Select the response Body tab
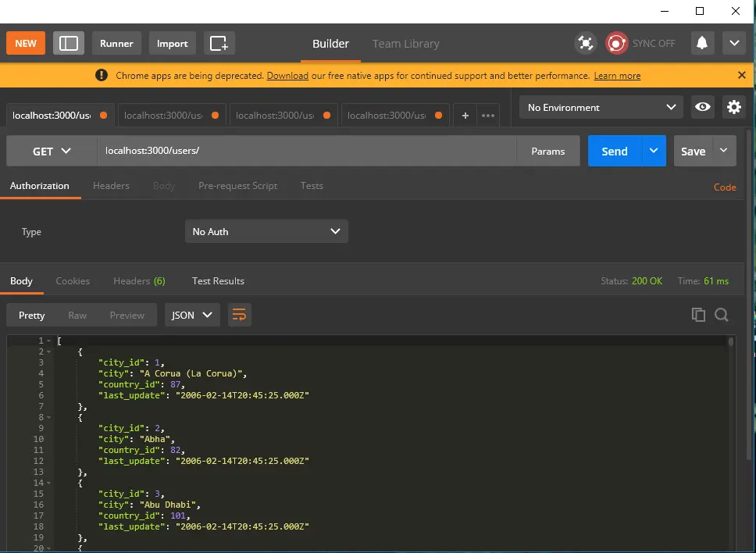 [x=21, y=281]
